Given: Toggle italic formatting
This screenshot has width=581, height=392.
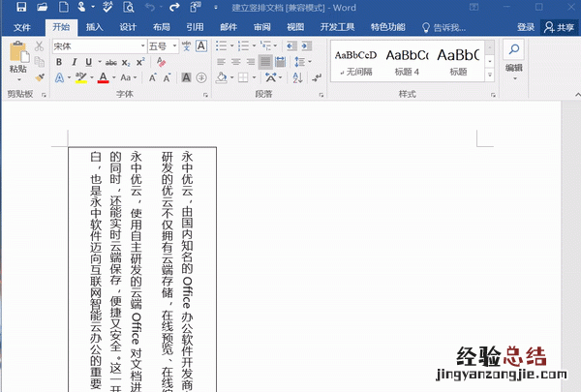Looking at the screenshot, I should (75, 62).
